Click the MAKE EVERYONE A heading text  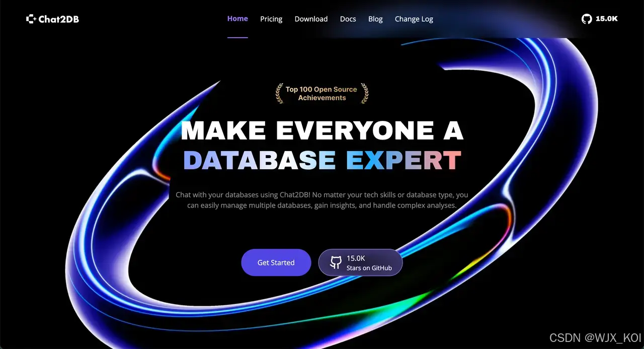tap(322, 131)
